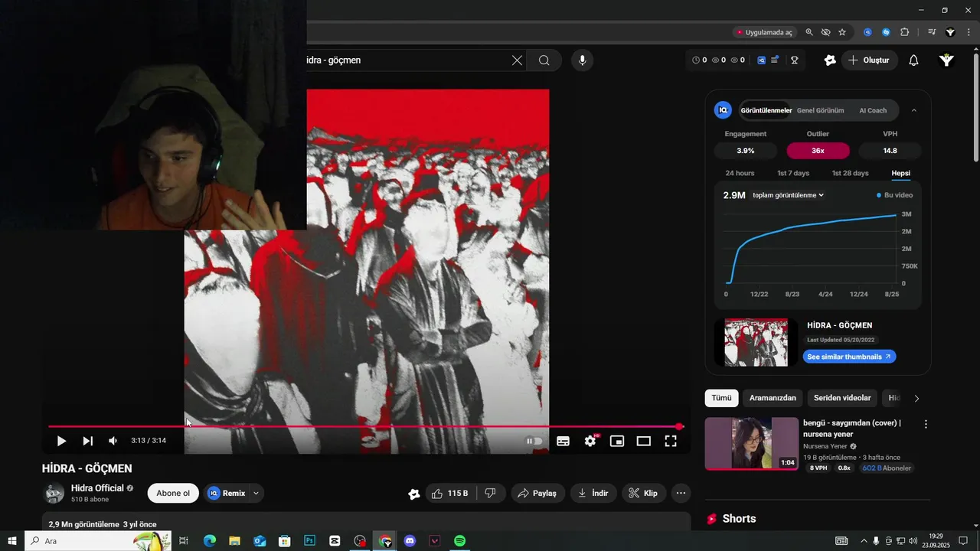Open YouTube notifications bell
The height and width of the screenshot is (551, 980).
[x=913, y=60]
